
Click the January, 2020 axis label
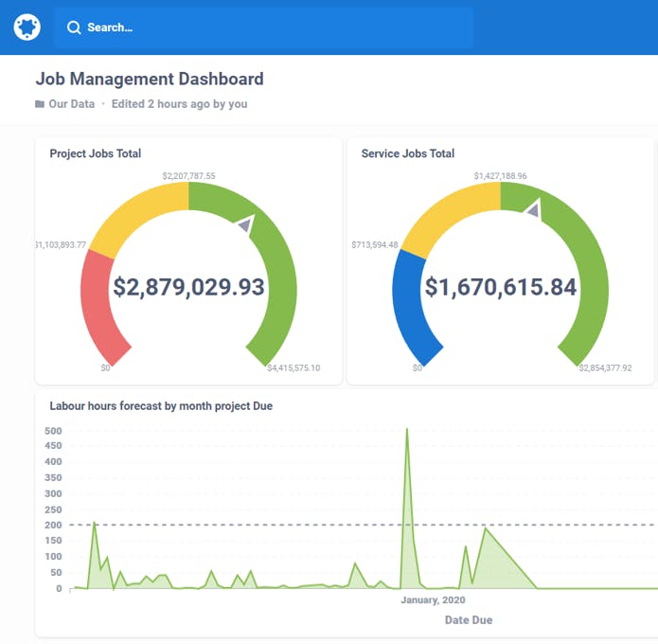(x=433, y=600)
